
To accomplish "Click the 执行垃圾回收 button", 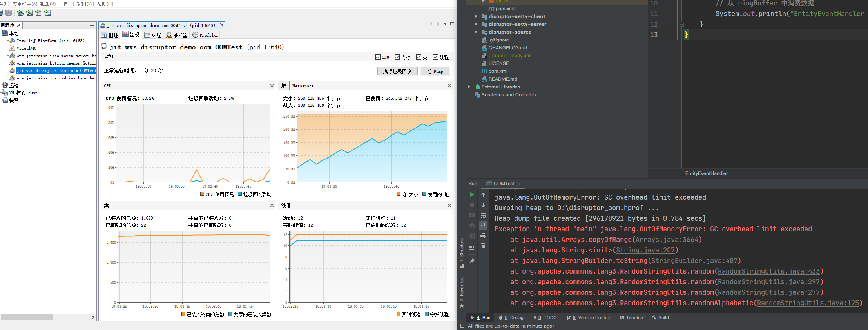I will tap(397, 71).
